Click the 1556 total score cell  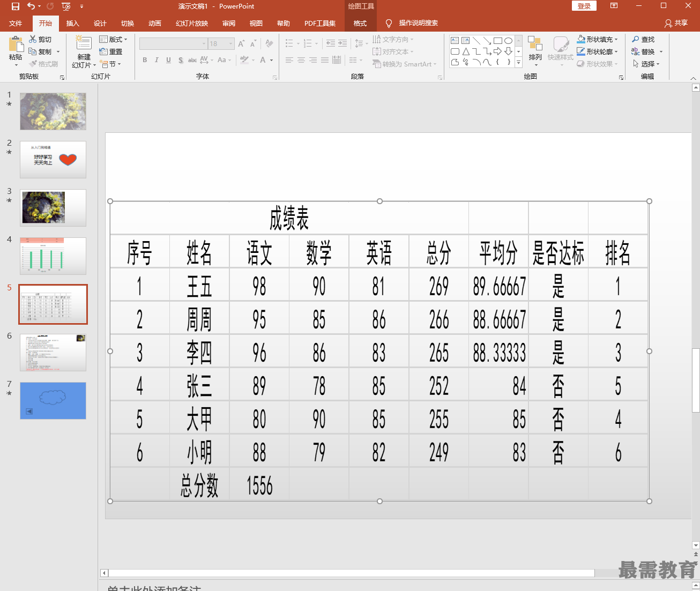259,484
